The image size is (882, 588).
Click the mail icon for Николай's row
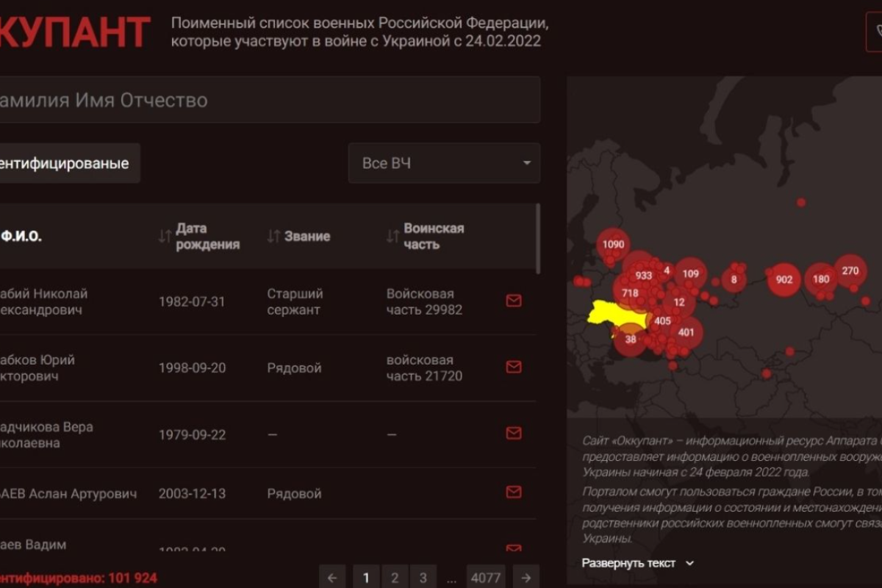click(x=514, y=301)
